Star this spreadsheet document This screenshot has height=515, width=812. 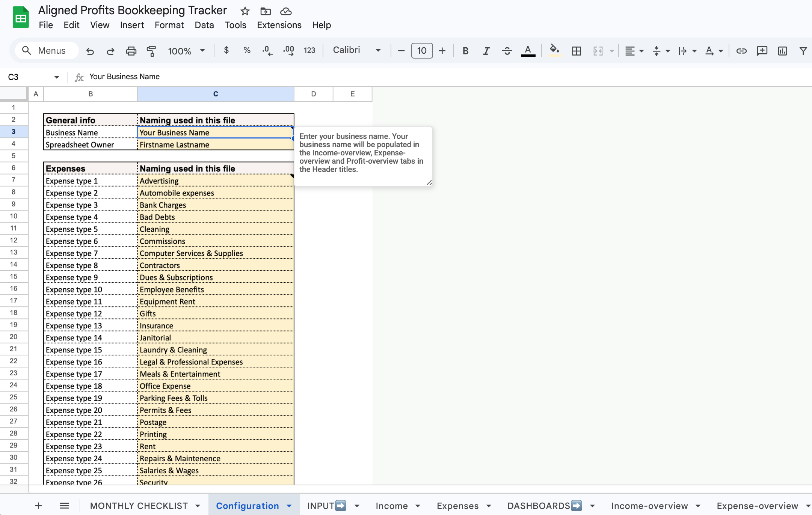pyautogui.click(x=245, y=11)
